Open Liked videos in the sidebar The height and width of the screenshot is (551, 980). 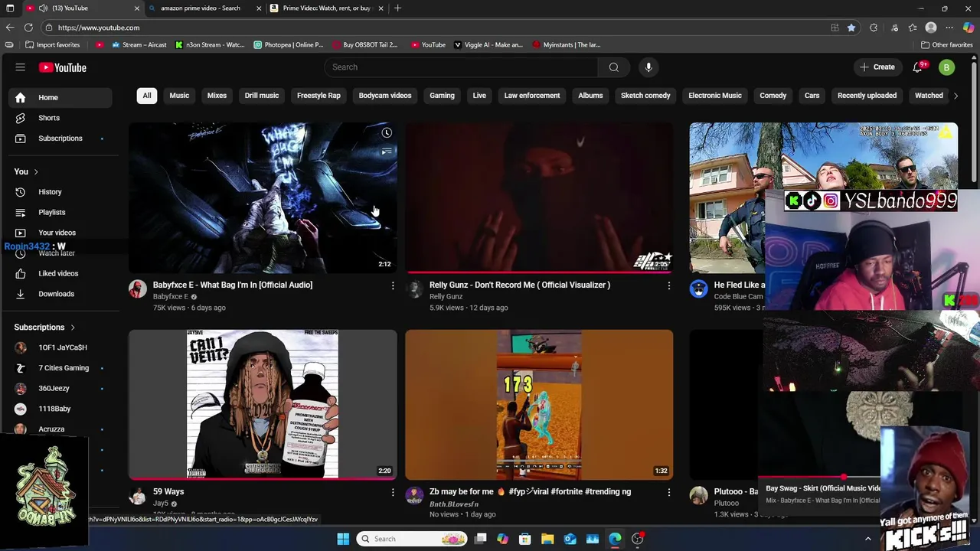click(x=60, y=273)
